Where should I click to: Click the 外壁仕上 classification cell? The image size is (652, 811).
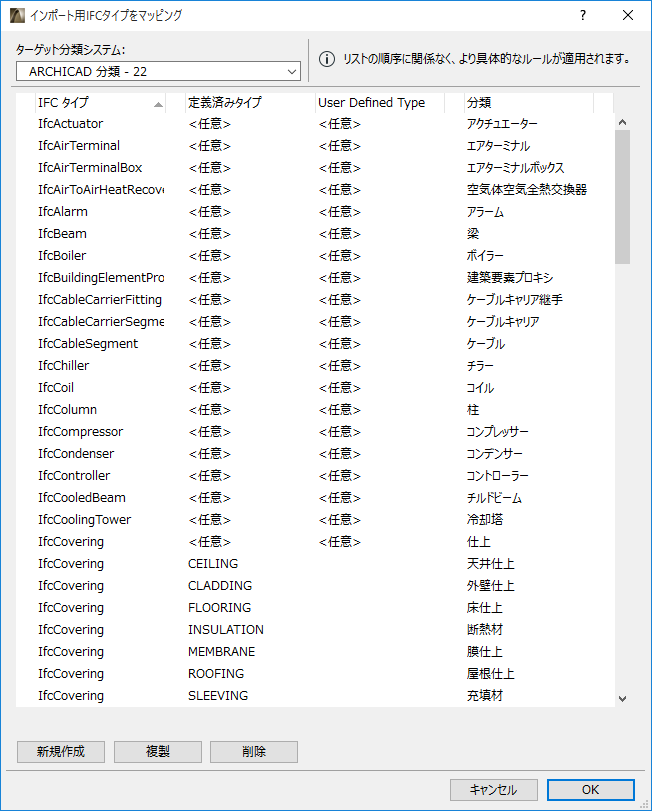click(491, 585)
